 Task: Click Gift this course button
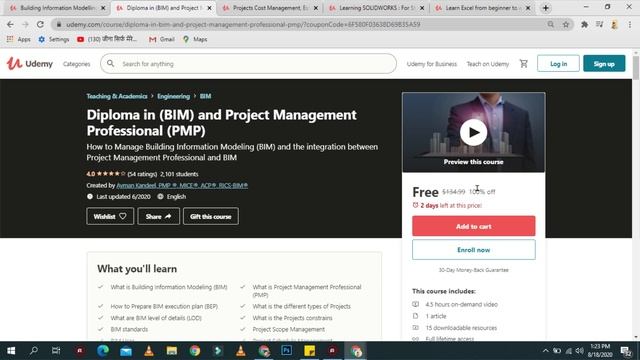211,216
